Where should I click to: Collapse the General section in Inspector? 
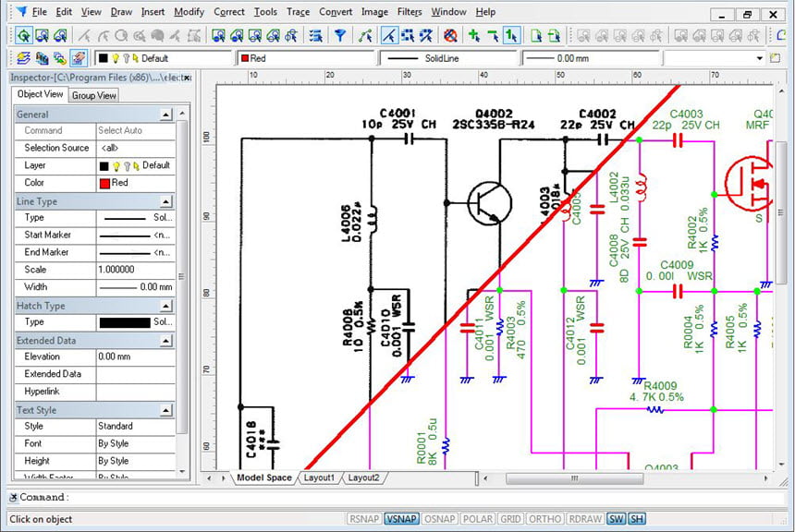pos(165,115)
